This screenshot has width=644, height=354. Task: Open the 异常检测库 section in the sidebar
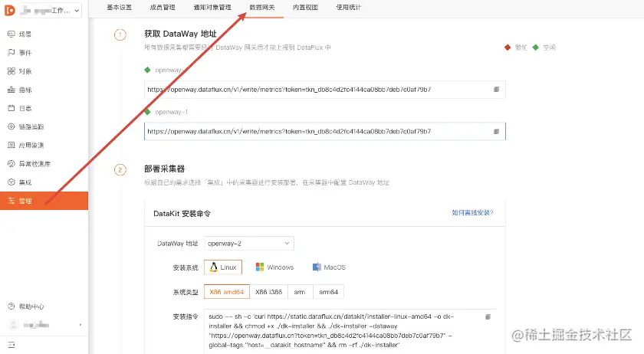(44, 164)
